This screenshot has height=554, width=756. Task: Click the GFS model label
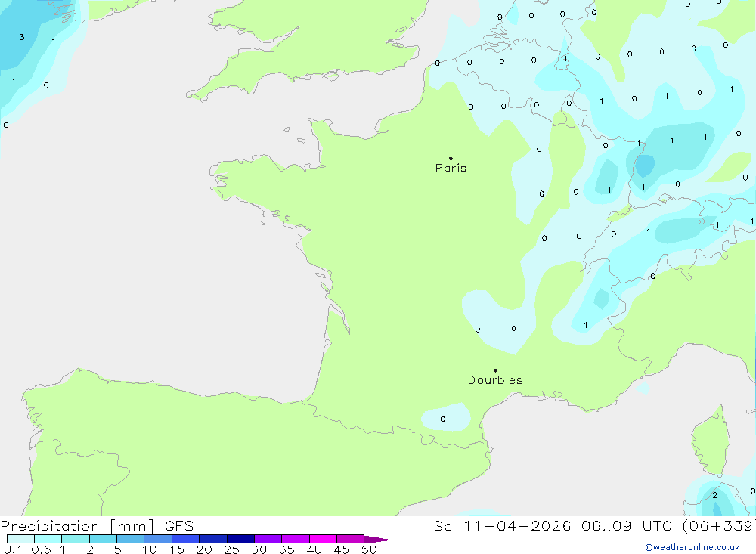point(179,526)
